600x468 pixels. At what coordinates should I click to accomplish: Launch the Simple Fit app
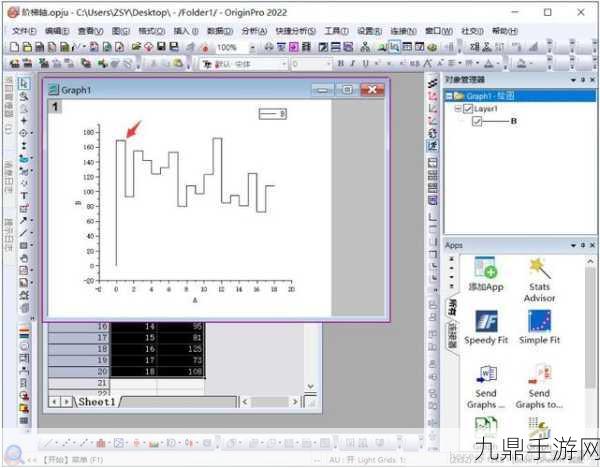tap(540, 328)
